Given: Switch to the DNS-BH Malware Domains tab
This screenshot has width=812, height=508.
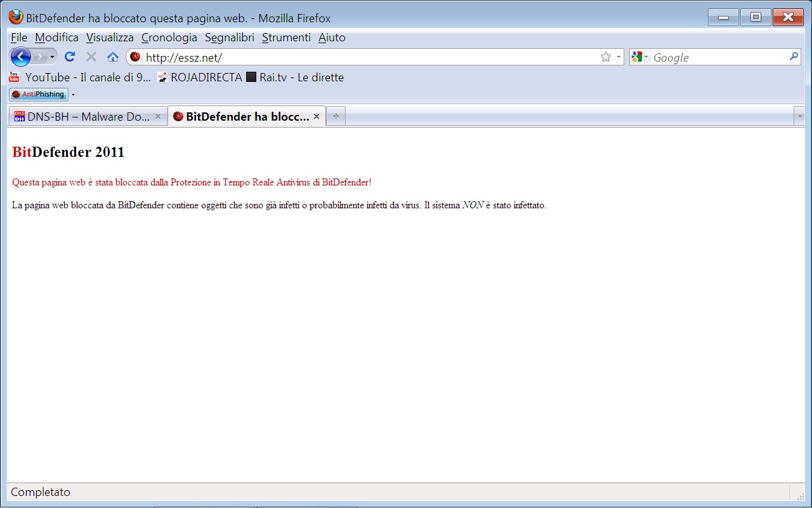Looking at the screenshot, I should (x=88, y=116).
